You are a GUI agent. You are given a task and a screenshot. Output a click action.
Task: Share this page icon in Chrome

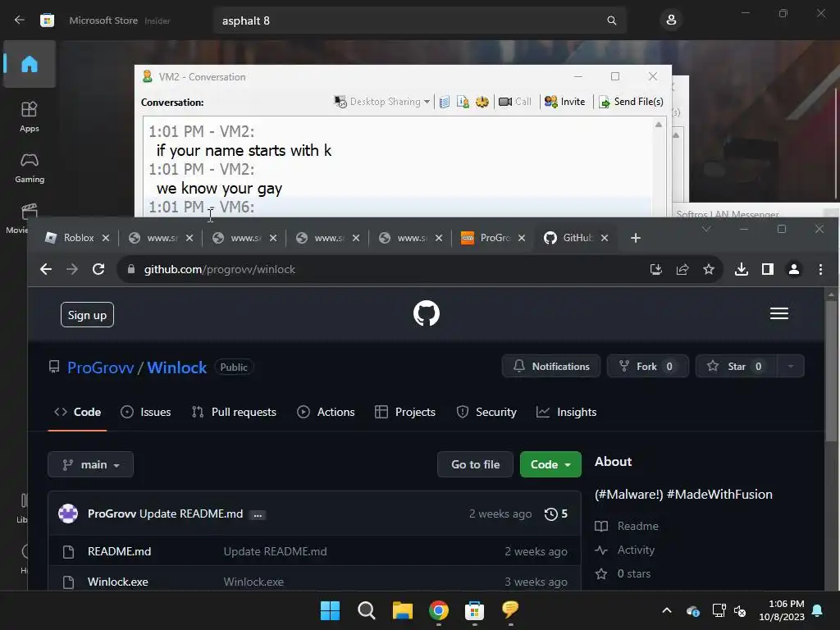pyautogui.click(x=682, y=269)
